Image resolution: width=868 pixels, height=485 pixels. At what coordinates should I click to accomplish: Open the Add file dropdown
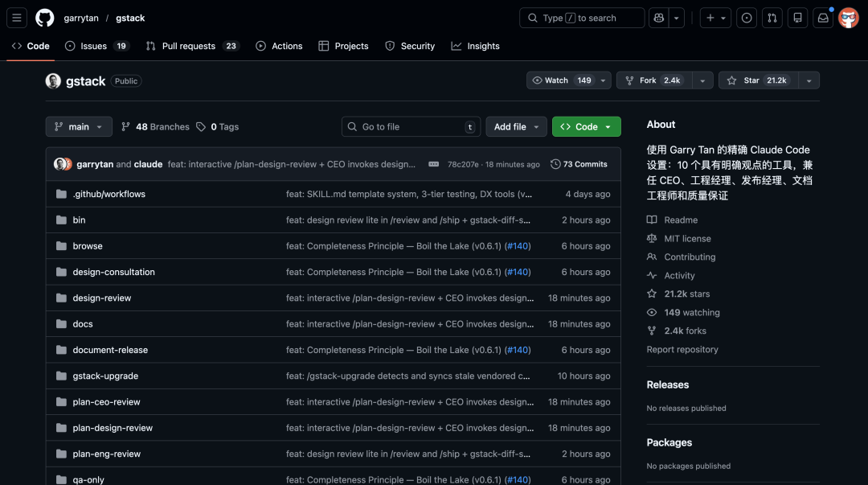point(516,126)
